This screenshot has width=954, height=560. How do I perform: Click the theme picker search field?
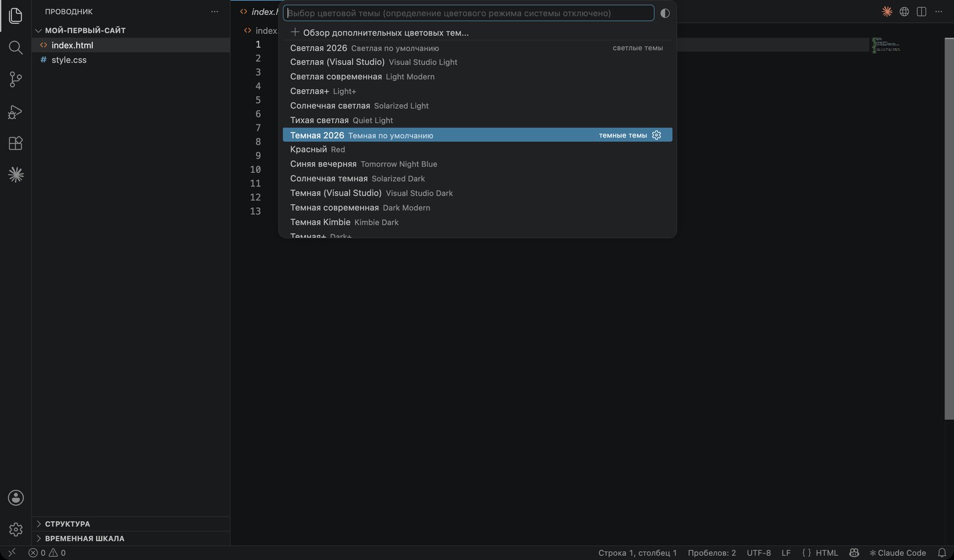(x=469, y=13)
